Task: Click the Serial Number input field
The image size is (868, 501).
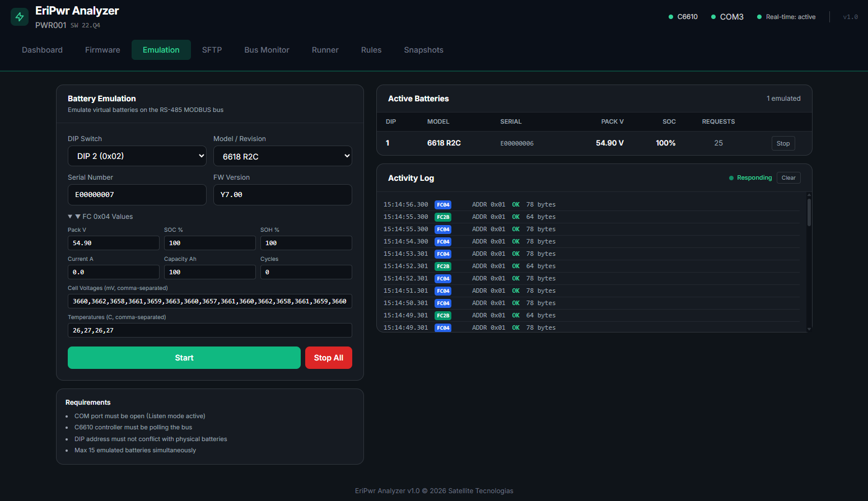Action: coord(137,195)
